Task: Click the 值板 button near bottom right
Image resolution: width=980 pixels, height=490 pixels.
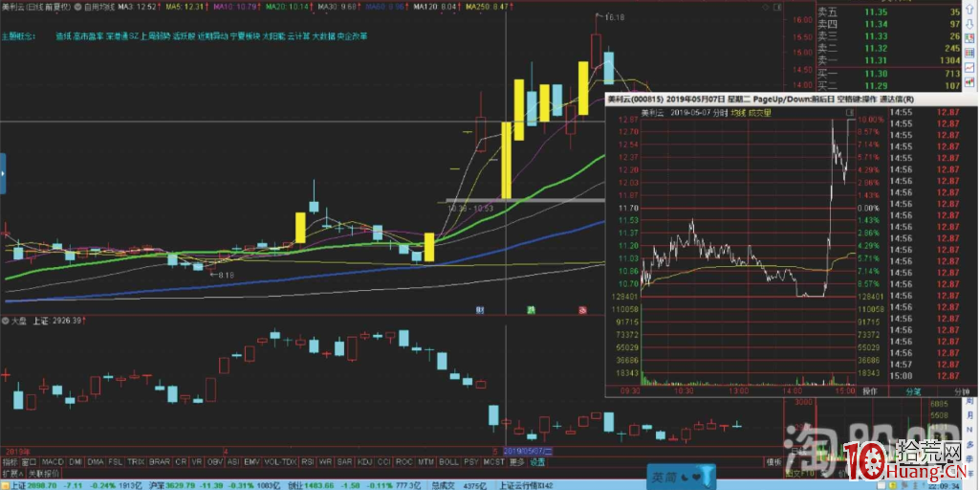Action: (774, 462)
